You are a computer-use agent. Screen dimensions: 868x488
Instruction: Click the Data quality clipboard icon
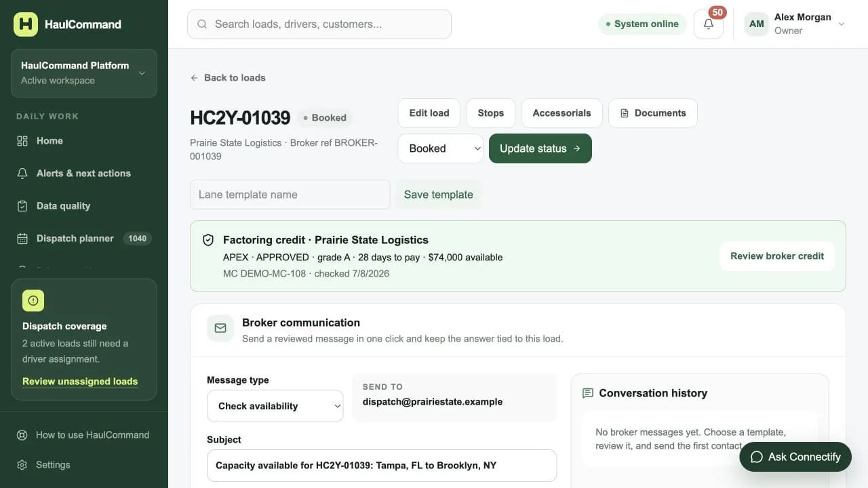(x=22, y=206)
